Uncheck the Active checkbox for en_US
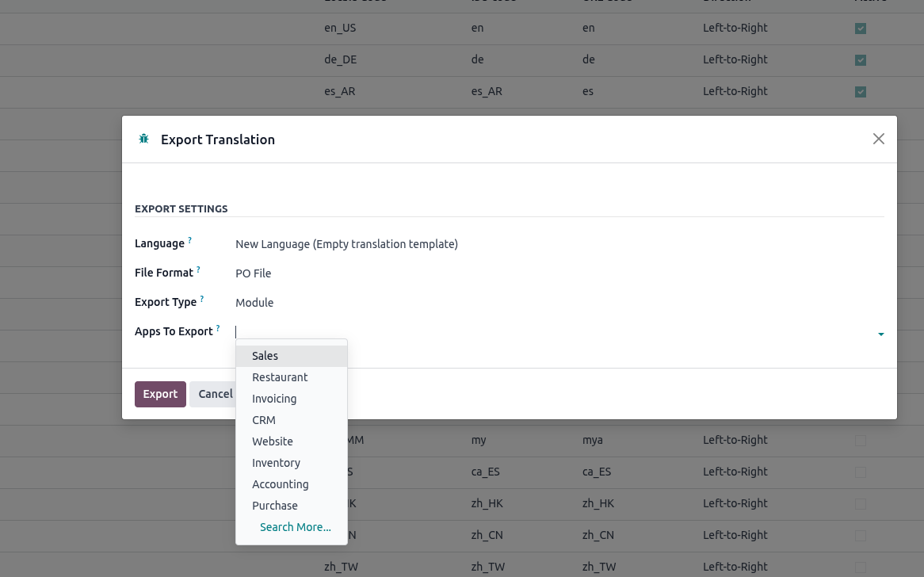Viewport: 924px width, 577px height. click(x=861, y=29)
